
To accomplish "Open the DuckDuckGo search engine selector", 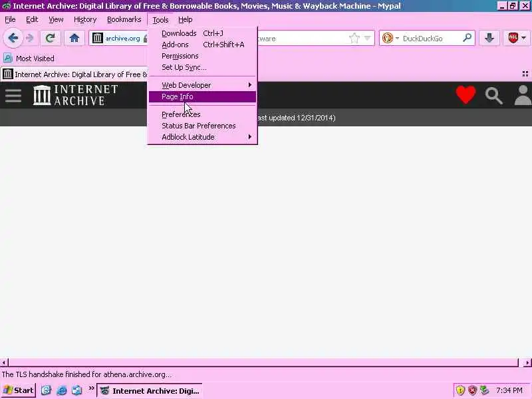I will pyautogui.click(x=390, y=39).
